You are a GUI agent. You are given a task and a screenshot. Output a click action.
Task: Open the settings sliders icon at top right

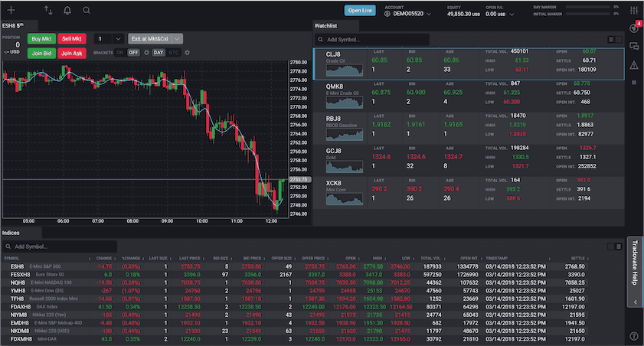(633, 10)
